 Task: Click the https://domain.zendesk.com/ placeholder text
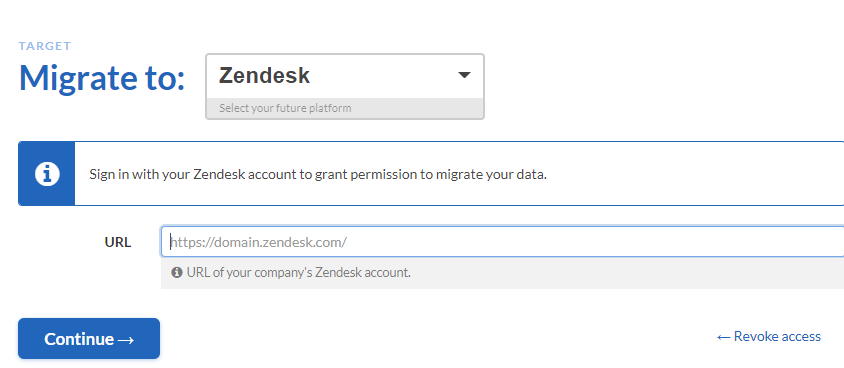pyautogui.click(x=258, y=242)
